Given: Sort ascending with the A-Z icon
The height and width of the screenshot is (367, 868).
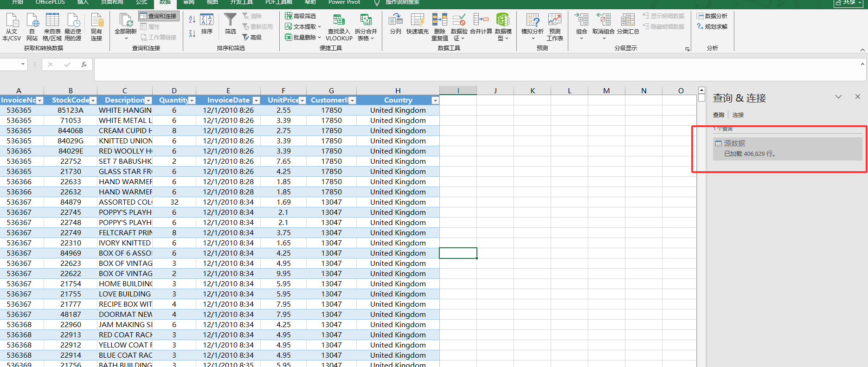Looking at the screenshot, I should [192, 19].
